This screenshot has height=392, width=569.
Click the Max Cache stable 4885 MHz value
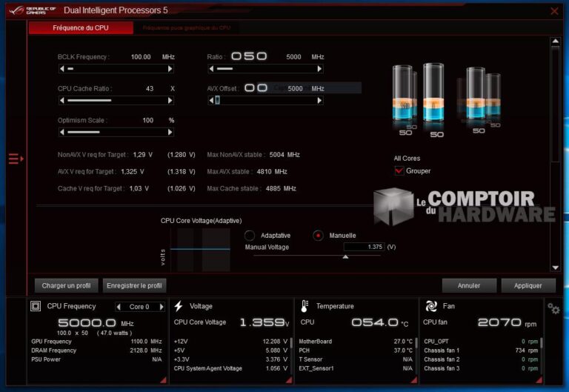[x=281, y=189]
